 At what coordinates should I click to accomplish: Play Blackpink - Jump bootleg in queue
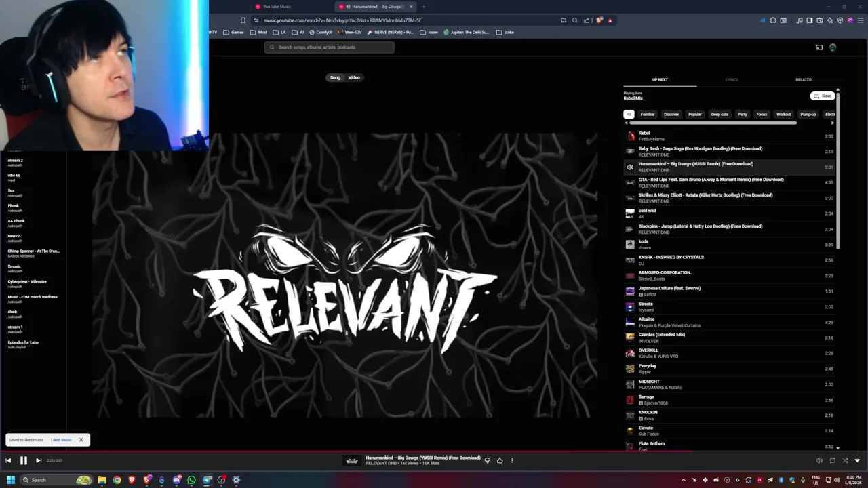tap(729, 229)
